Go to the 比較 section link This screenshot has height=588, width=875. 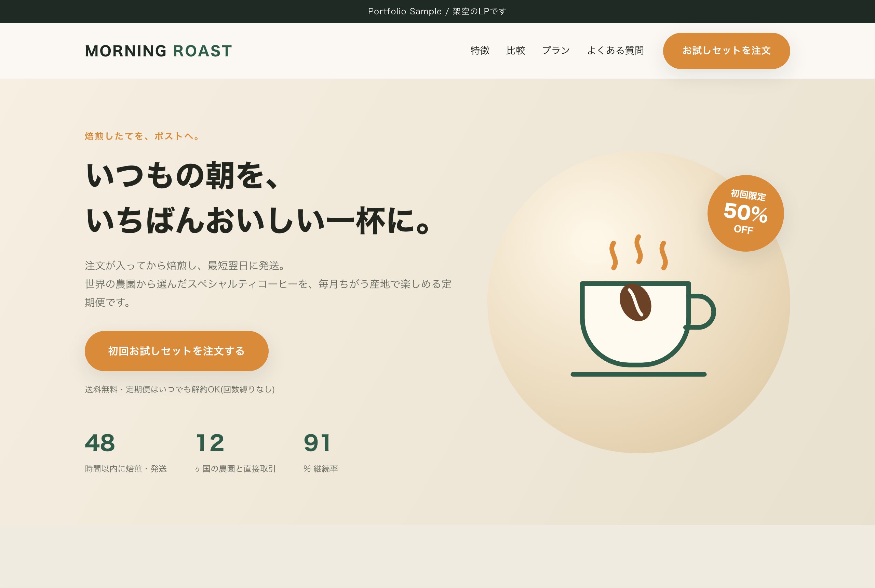[515, 51]
